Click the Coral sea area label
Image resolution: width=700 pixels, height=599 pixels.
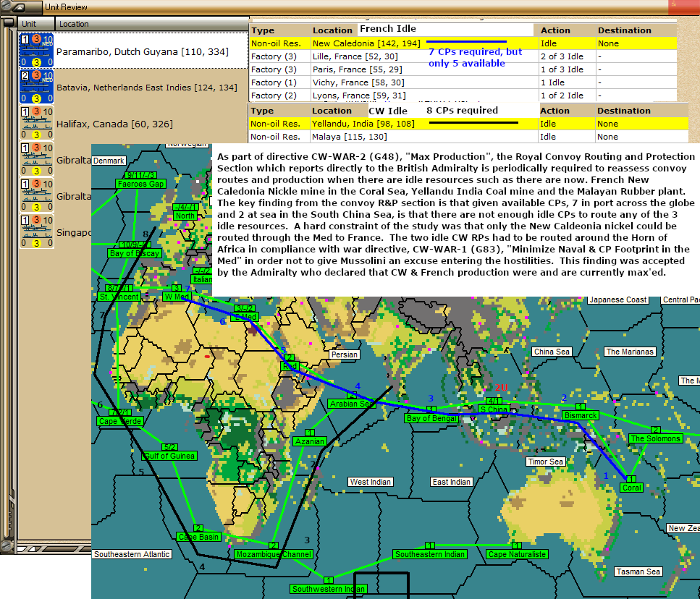click(x=632, y=488)
